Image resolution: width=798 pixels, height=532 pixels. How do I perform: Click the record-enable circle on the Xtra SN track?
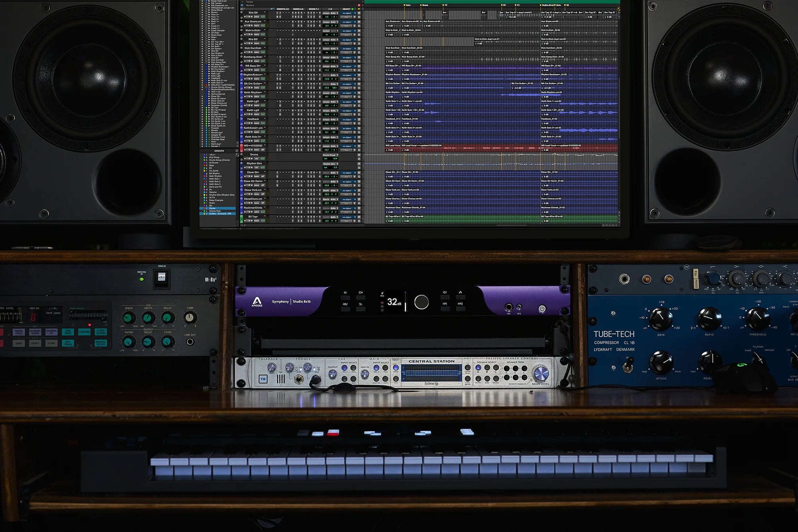(241, 12)
